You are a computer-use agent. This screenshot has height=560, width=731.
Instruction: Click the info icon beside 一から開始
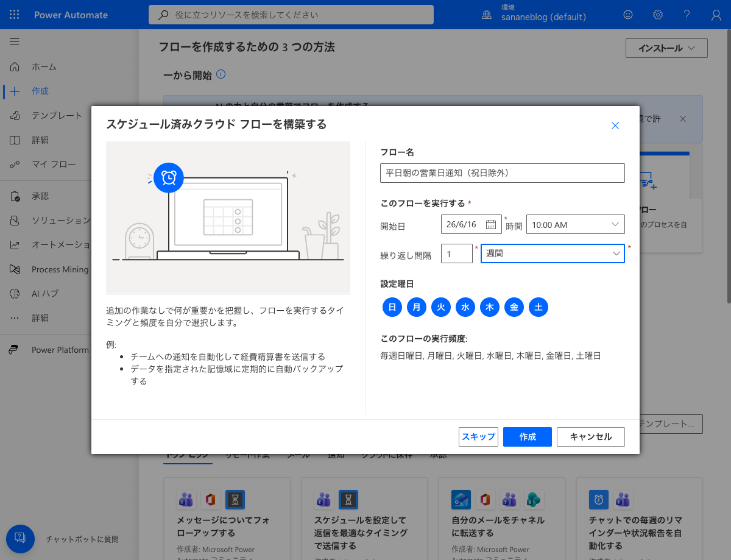tap(221, 74)
